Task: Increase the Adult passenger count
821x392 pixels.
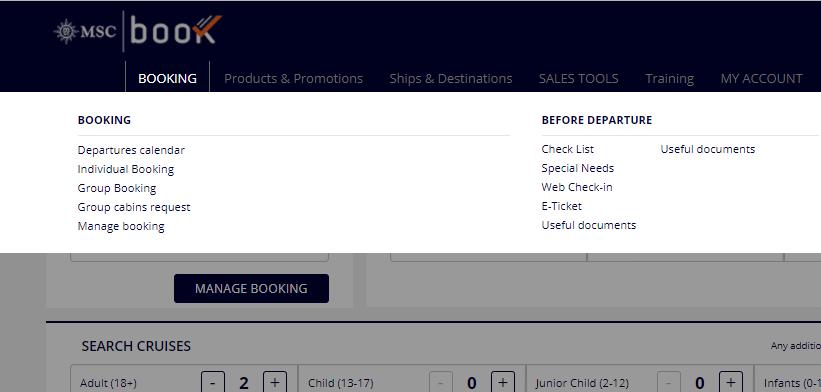Action: coord(275,383)
